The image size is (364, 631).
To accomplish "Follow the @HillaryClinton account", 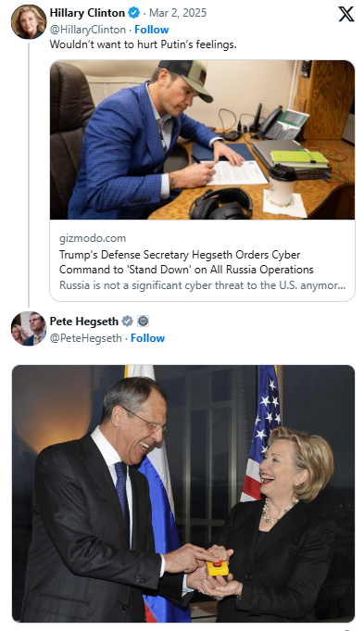I will (x=152, y=30).
